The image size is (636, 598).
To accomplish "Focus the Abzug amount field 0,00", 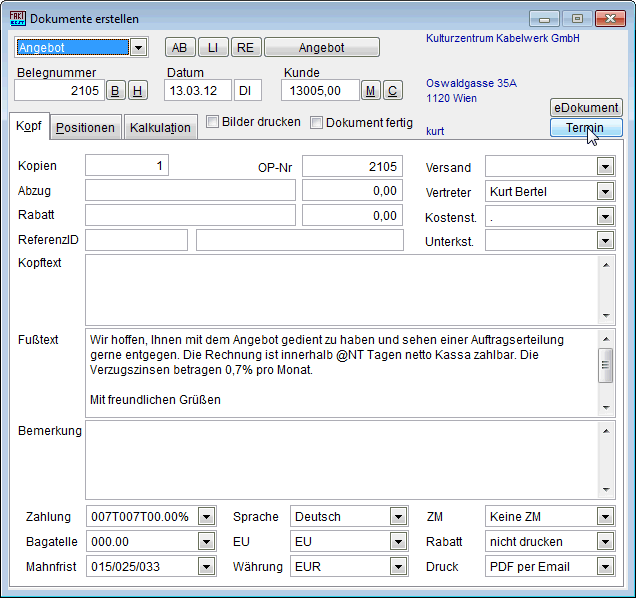I will pos(352,190).
